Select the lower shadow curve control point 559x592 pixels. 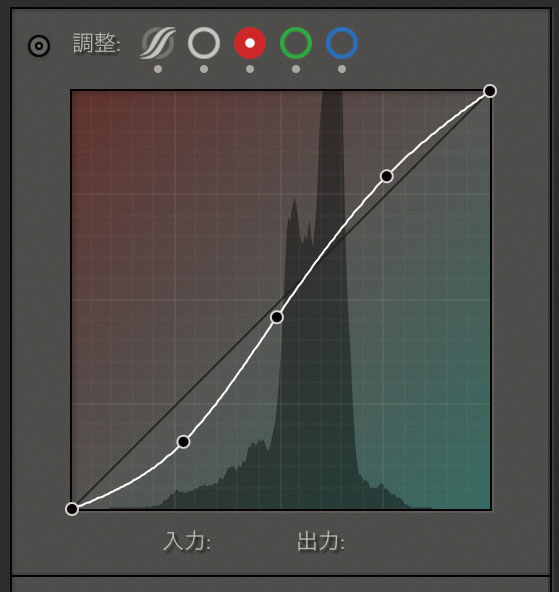coord(183,442)
